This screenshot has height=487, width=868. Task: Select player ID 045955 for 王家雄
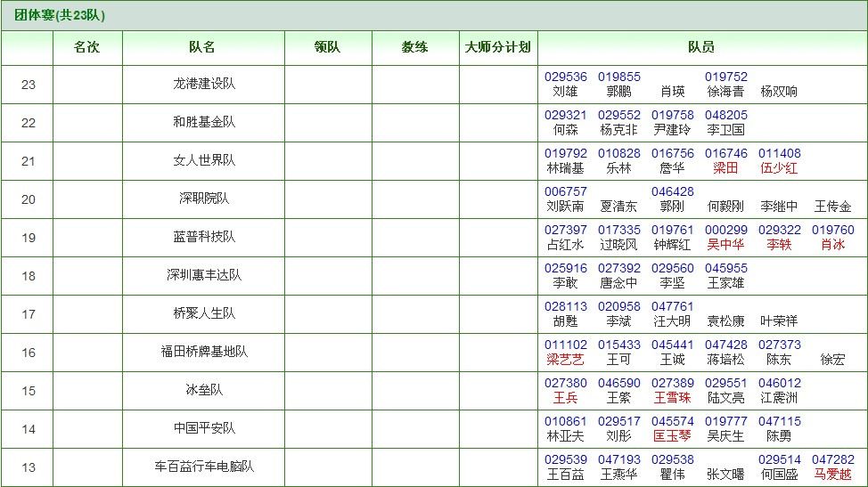tap(725, 268)
